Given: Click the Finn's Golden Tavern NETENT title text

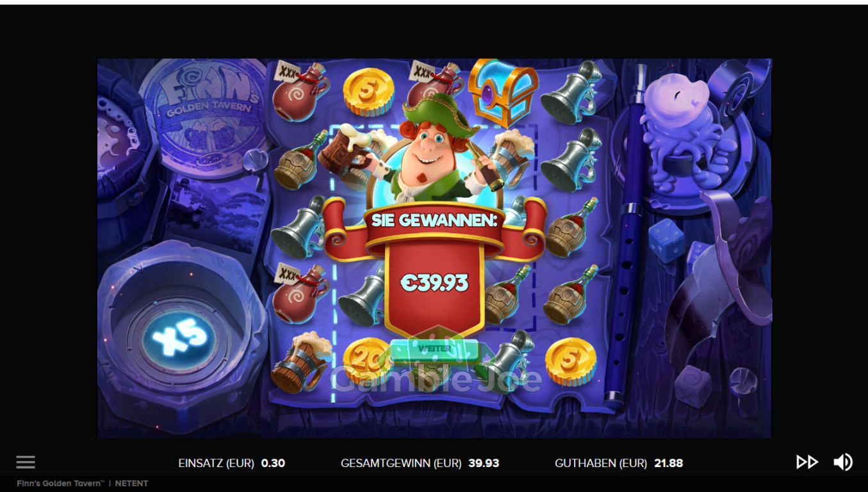Looking at the screenshot, I should click(83, 484).
